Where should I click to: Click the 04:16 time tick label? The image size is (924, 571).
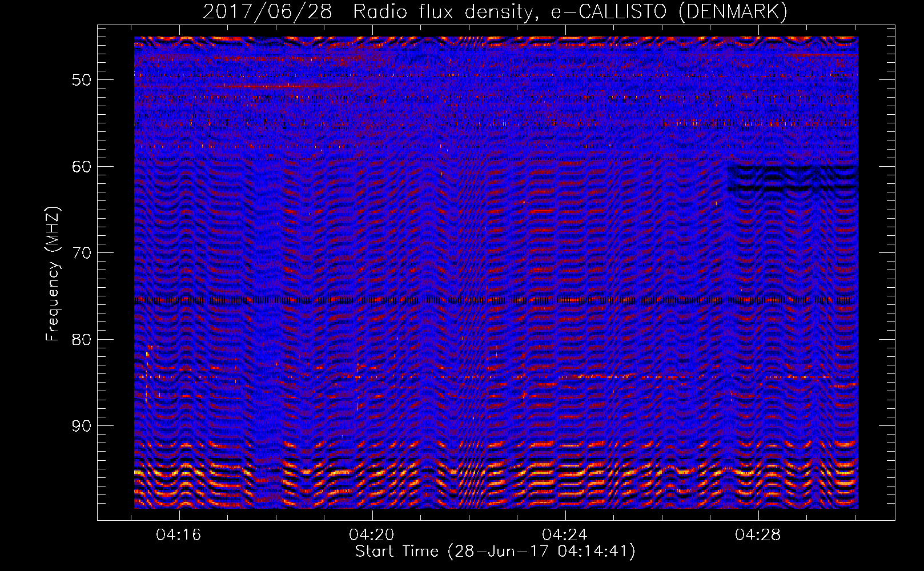[179, 535]
